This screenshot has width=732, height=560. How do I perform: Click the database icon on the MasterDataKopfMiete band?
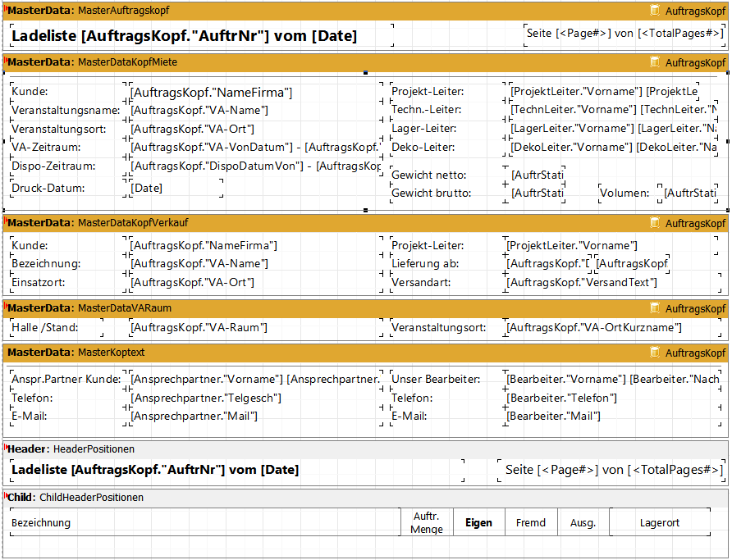point(655,62)
